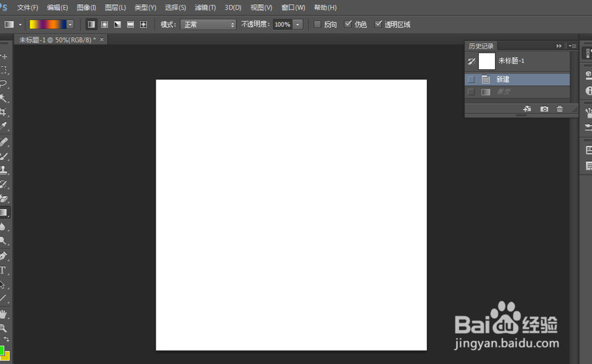Select the Lasso tool
The height and width of the screenshot is (364, 592).
pos(4,84)
